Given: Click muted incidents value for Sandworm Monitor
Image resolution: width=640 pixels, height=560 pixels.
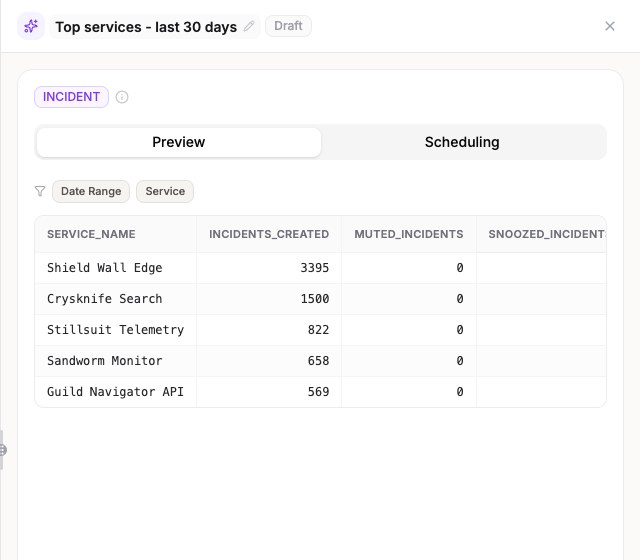Looking at the screenshot, I should 460,361.
